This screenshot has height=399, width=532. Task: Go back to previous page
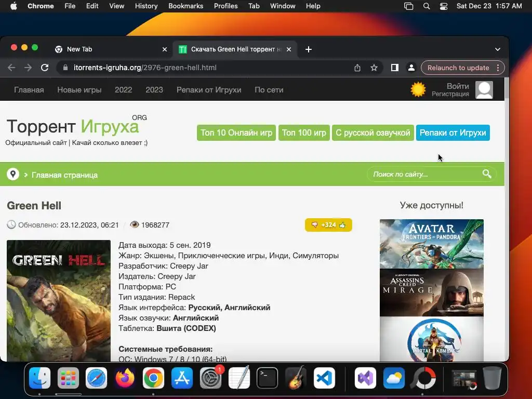click(x=11, y=68)
